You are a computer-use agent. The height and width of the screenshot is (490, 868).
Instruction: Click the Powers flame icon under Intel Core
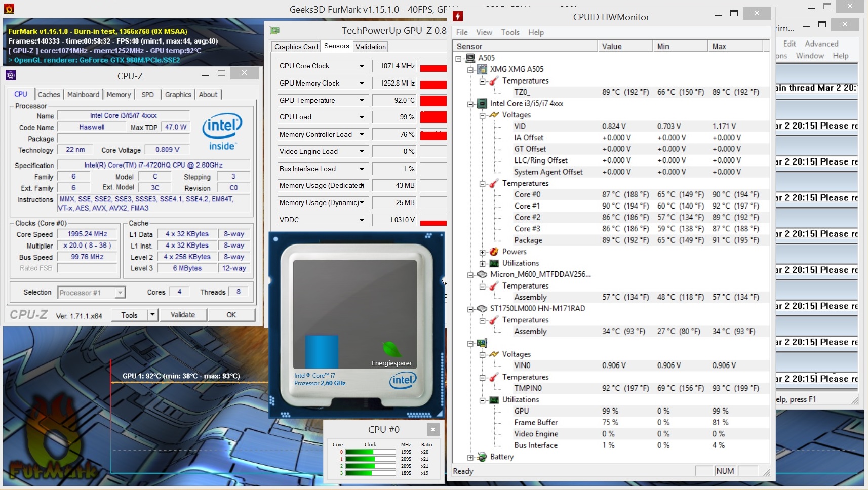[x=494, y=252]
